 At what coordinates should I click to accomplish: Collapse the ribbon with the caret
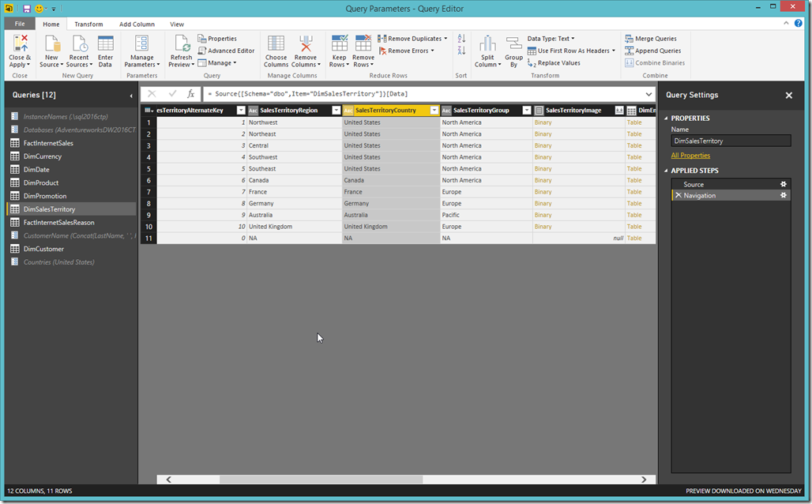[786, 24]
